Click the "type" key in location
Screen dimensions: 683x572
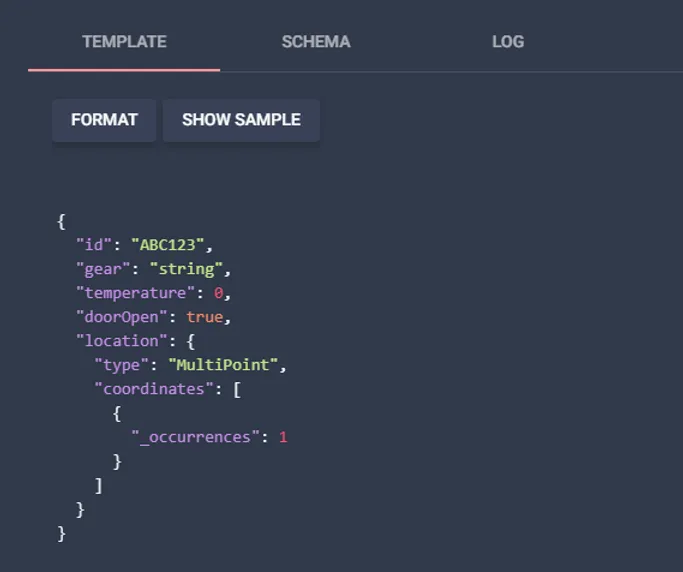tap(122, 365)
